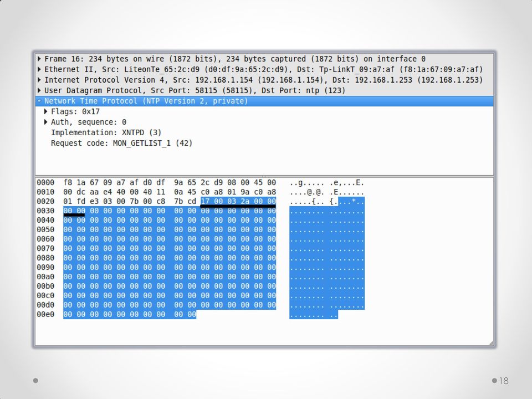Click hex byte e3 in row 0020
Image resolution: width=532 pixels, height=399 pixels.
click(x=94, y=202)
